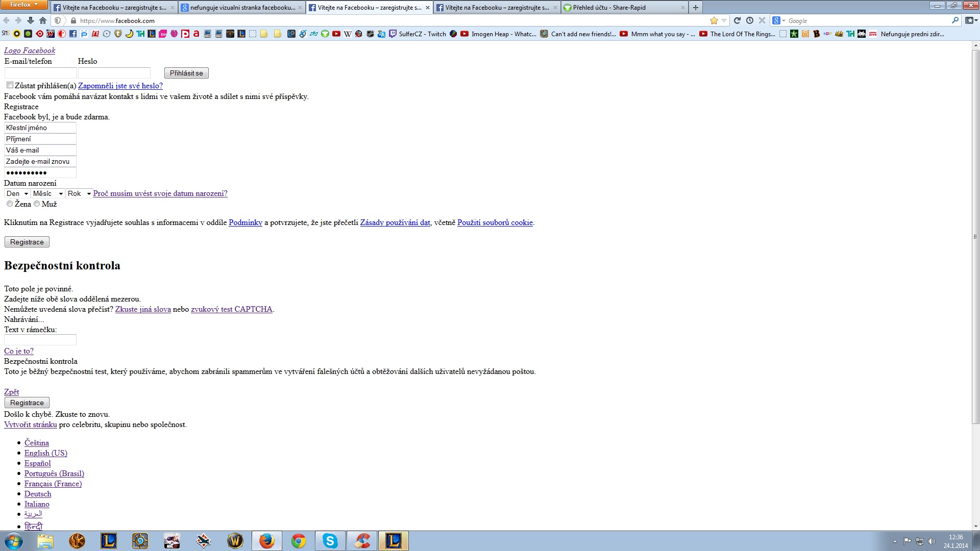
Task: Select the Muž radio button
Action: click(x=37, y=204)
